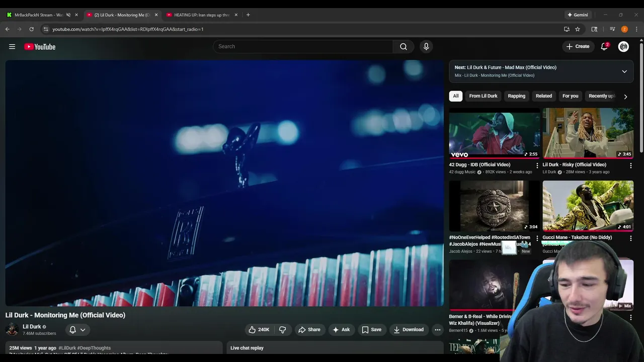Open Lil Durk channel avatar
644x362 pixels.
(x=12, y=330)
